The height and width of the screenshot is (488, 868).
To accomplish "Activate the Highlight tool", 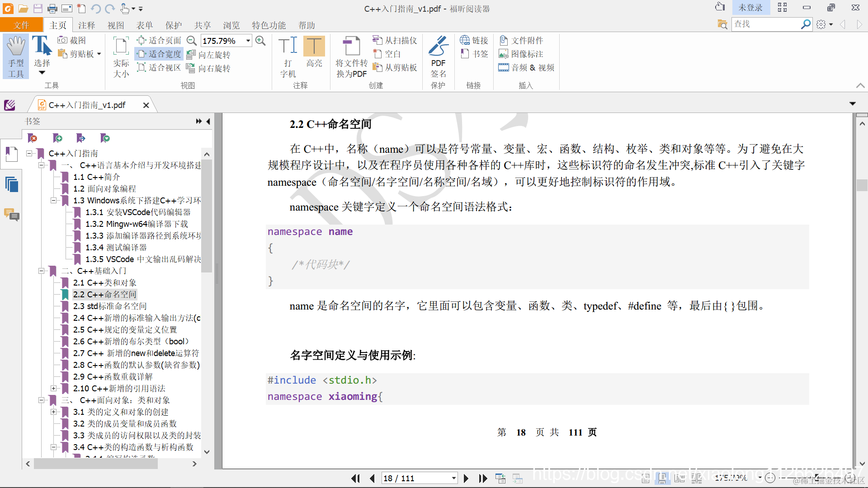I will click(x=314, y=52).
